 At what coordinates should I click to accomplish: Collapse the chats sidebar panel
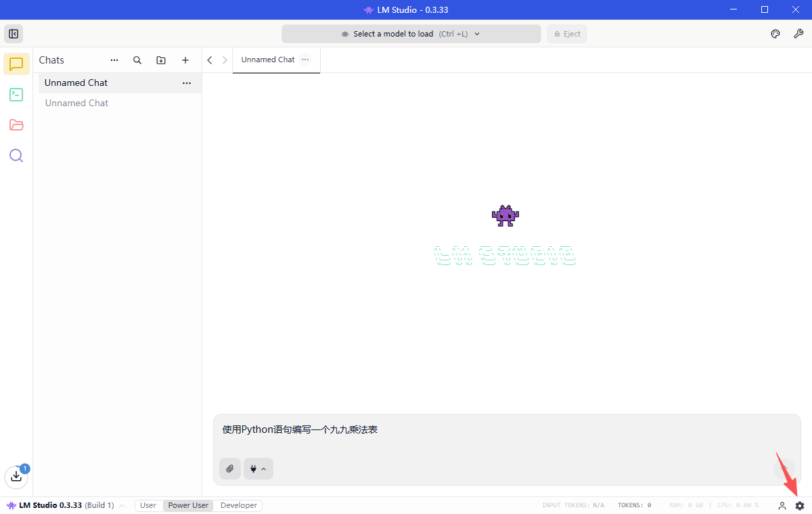[x=14, y=33]
